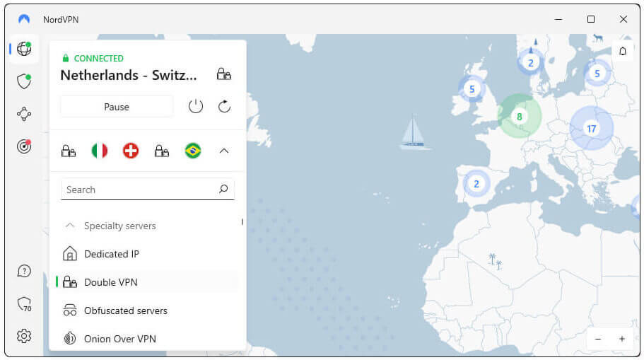Collapse the Specialty servers section
The height and width of the screenshot is (360, 644).
click(70, 225)
